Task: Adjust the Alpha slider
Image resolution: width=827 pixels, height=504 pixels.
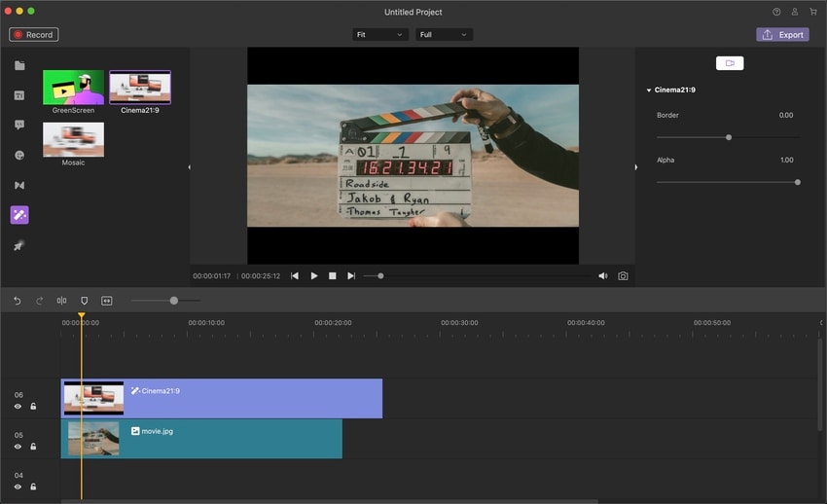Action: click(x=729, y=182)
